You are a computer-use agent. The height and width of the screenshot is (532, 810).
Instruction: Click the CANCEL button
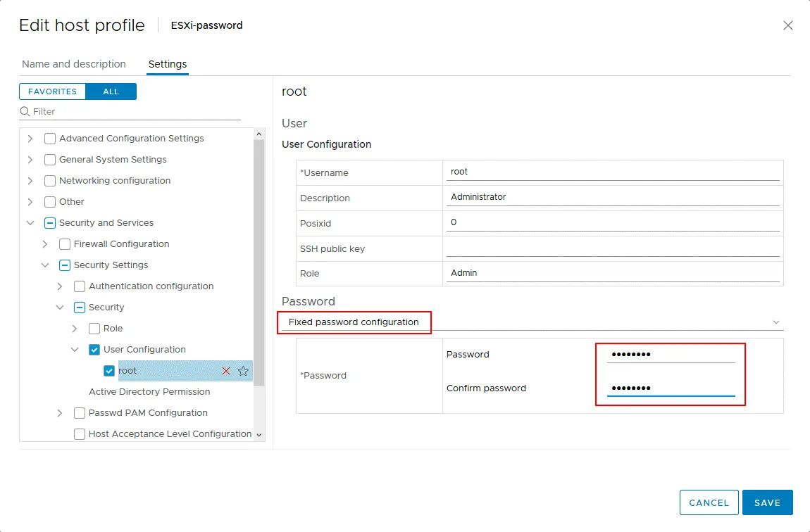[x=709, y=502]
